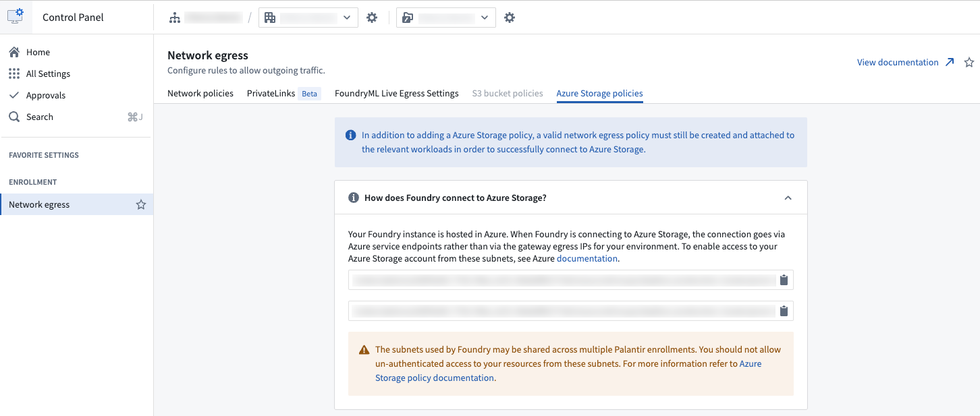
Task: Click the second subnet text field
Action: coord(571,311)
